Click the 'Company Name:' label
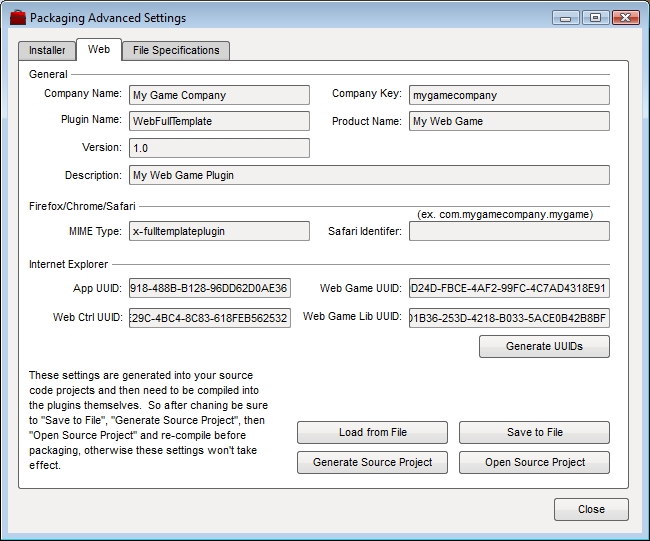 tap(83, 94)
